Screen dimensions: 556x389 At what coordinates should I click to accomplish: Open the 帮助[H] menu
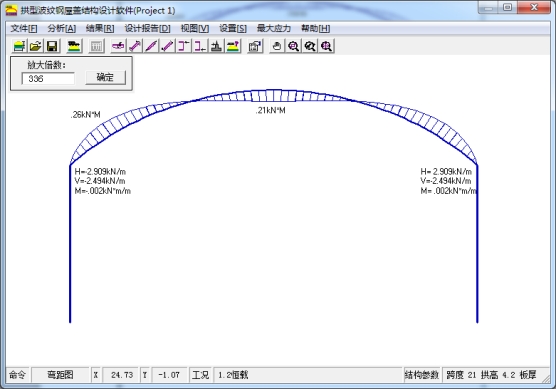[x=316, y=28]
